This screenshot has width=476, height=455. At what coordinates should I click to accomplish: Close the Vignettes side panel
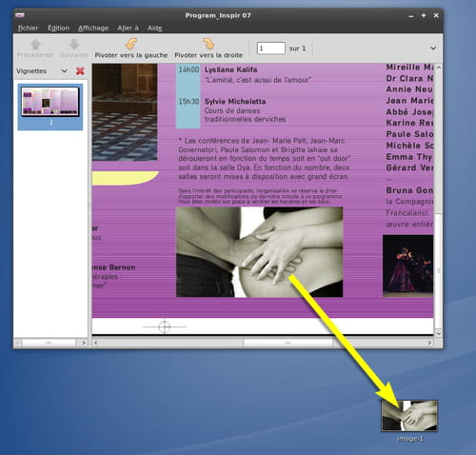(x=80, y=71)
